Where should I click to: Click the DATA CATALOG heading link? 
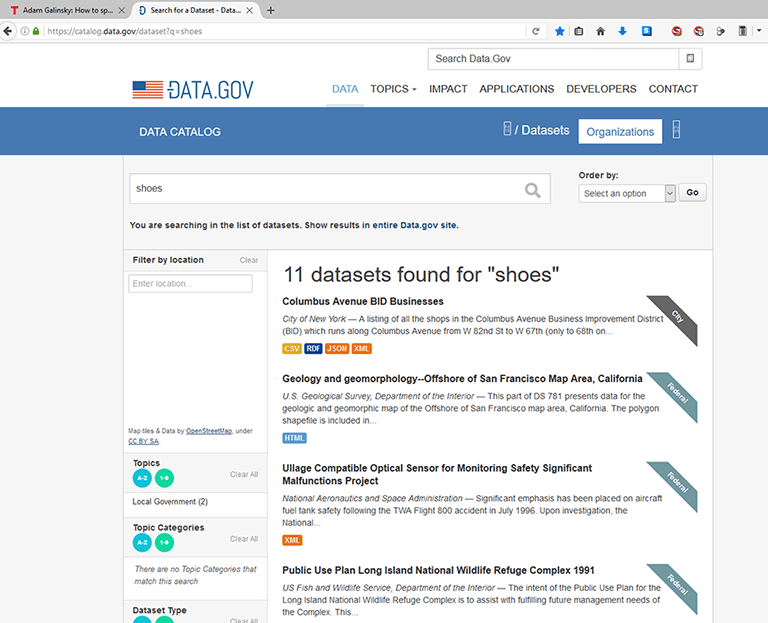180,132
